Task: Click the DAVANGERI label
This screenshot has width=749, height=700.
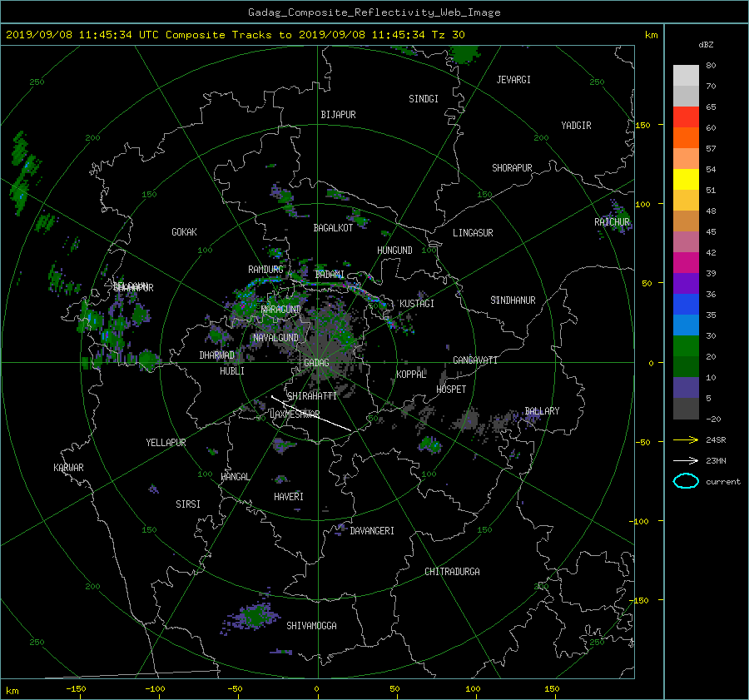Action: 372,531
